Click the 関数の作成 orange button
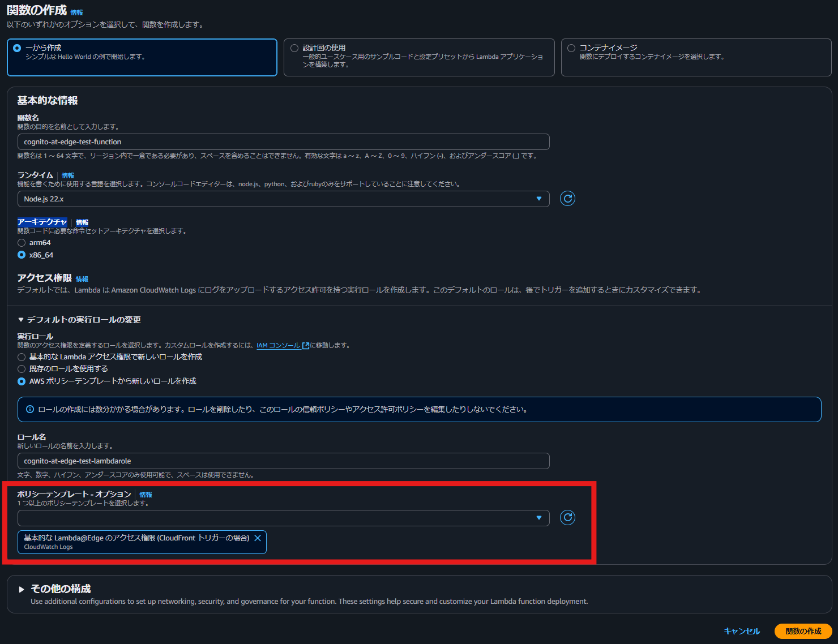 coord(803,631)
